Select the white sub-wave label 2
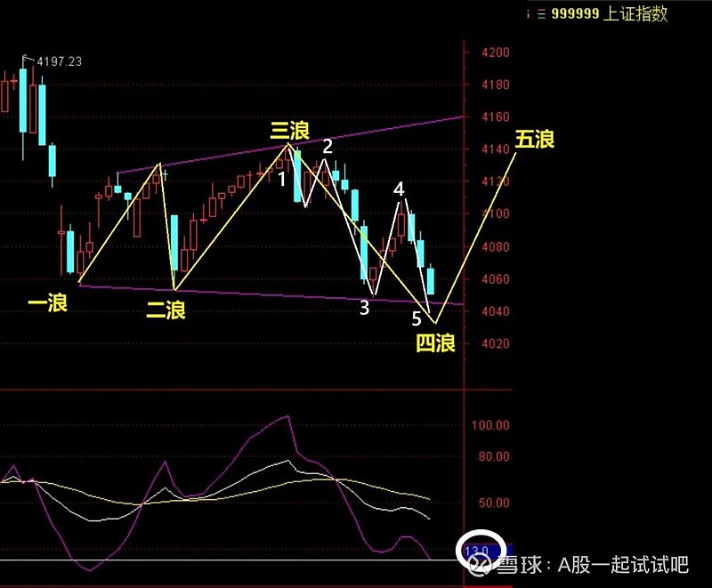This screenshot has height=588, width=712. point(328,147)
